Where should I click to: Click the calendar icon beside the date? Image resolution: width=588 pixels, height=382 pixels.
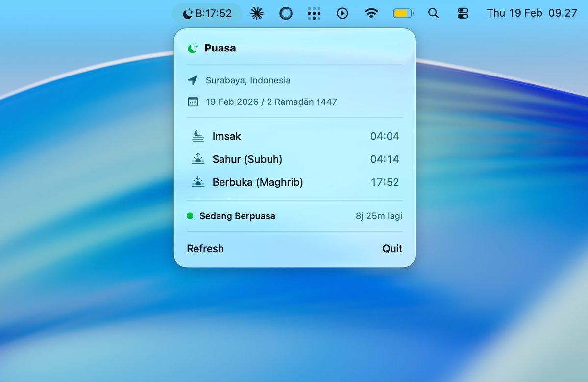pos(193,102)
